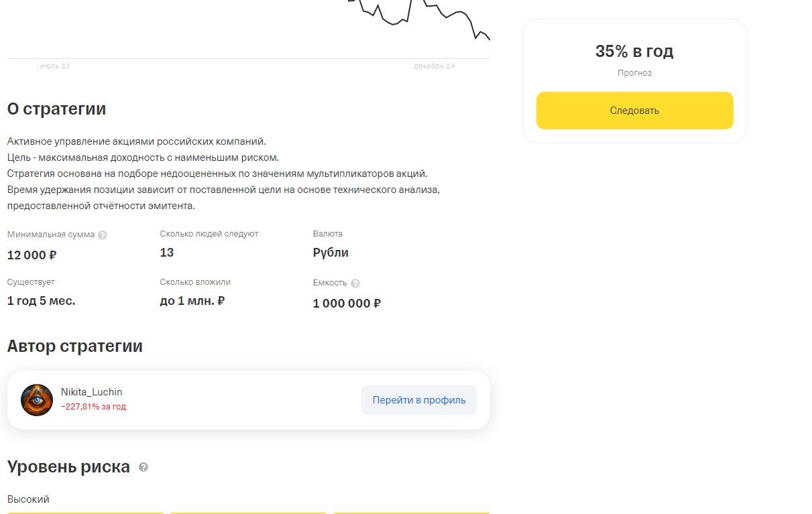Click the middle yellow risk level bar
The image size is (812, 514).
pyautogui.click(x=248, y=513)
